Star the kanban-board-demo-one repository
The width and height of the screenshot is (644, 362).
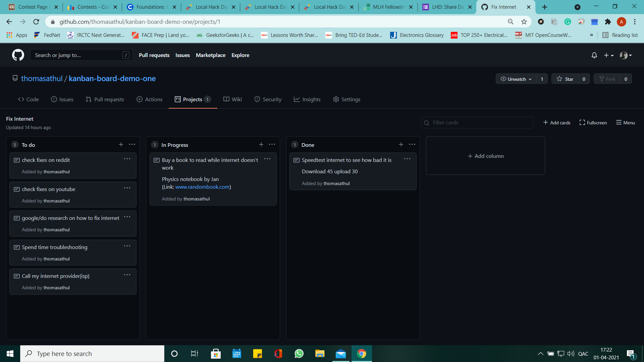pyautogui.click(x=565, y=79)
